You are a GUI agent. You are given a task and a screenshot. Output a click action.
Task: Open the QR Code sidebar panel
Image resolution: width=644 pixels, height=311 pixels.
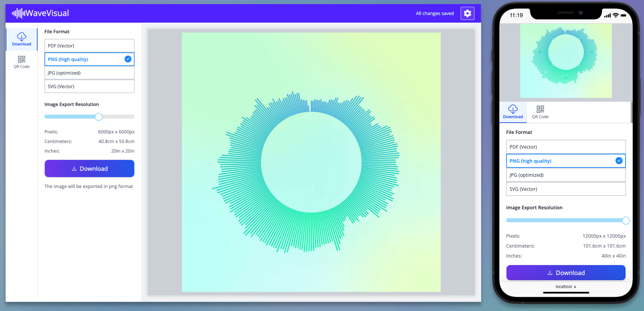point(22,62)
